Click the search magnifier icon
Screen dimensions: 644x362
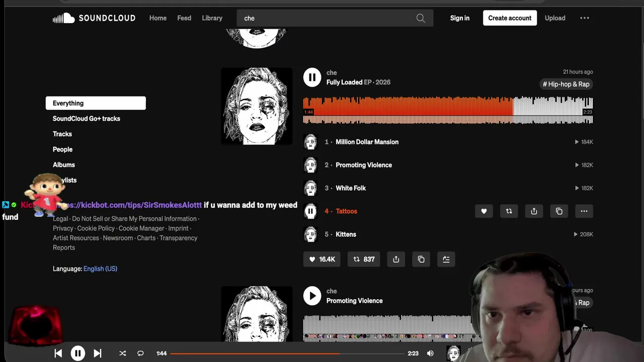421,18
